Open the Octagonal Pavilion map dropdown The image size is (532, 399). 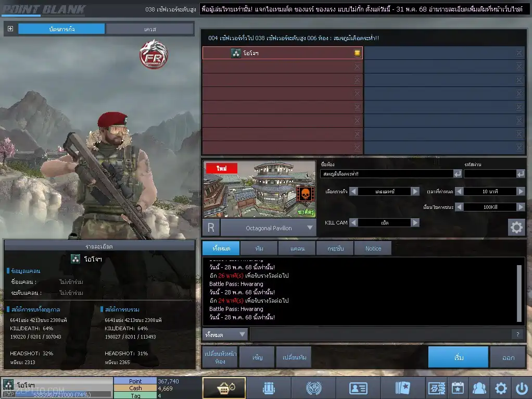click(x=310, y=228)
